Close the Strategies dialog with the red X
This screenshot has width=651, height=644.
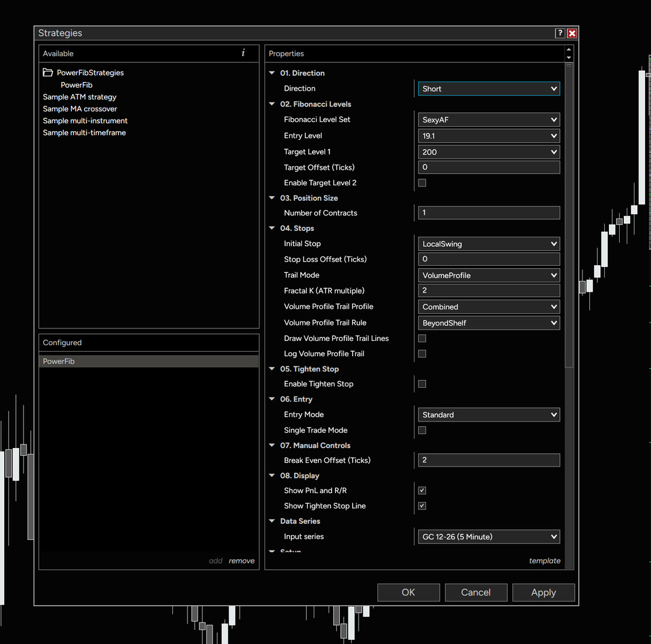(572, 33)
